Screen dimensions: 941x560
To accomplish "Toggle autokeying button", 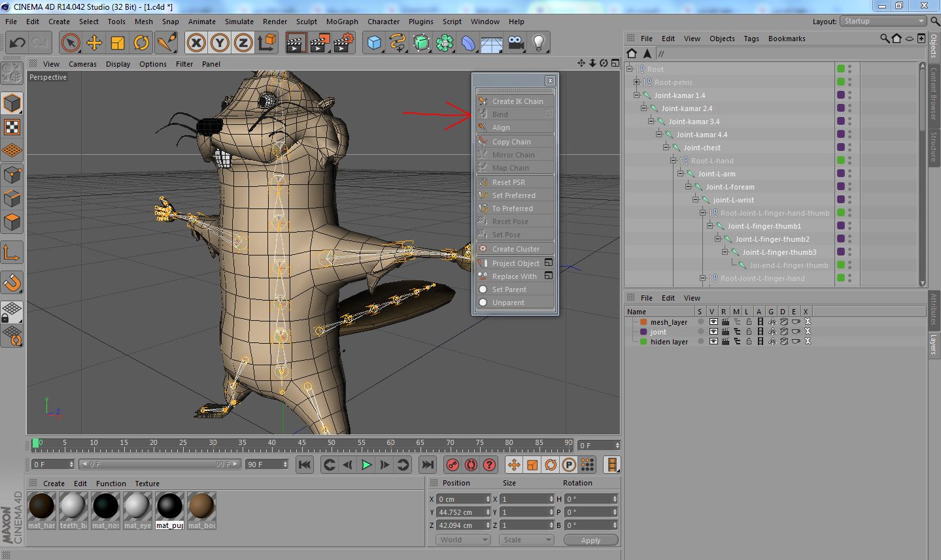I will [471, 465].
